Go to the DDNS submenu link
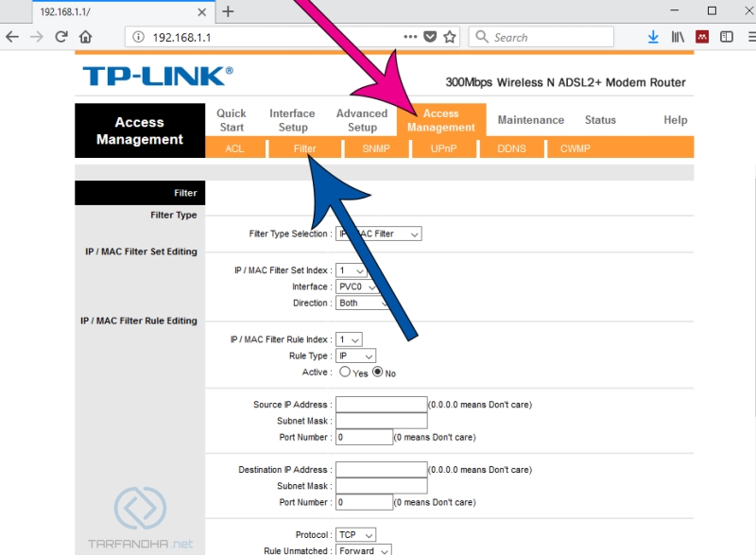 coord(511,148)
